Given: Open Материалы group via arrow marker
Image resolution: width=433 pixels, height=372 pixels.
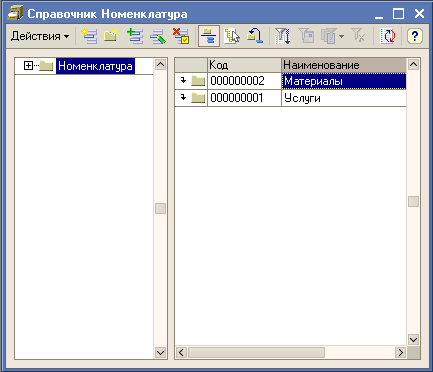Looking at the screenshot, I should coord(183,80).
